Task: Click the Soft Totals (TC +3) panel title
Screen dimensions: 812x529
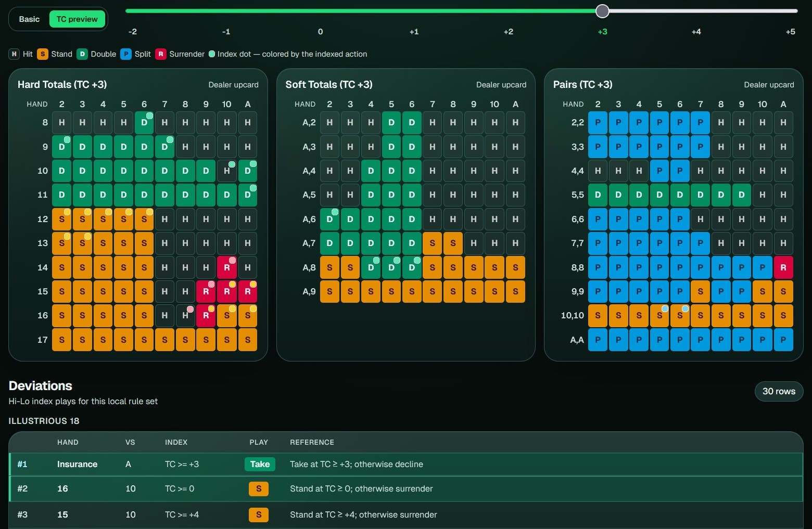Action: (x=329, y=84)
